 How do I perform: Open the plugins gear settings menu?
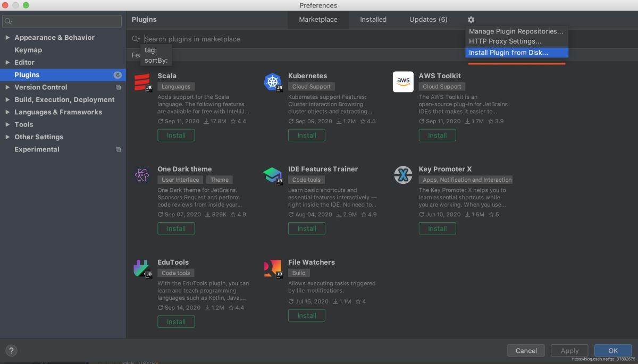point(471,20)
